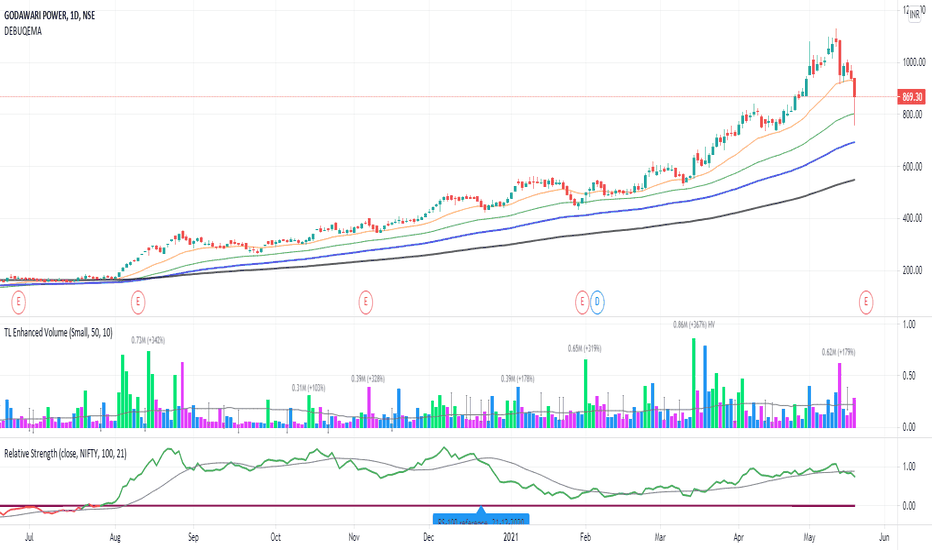Click the Jun label on the time axis

(x=884, y=538)
